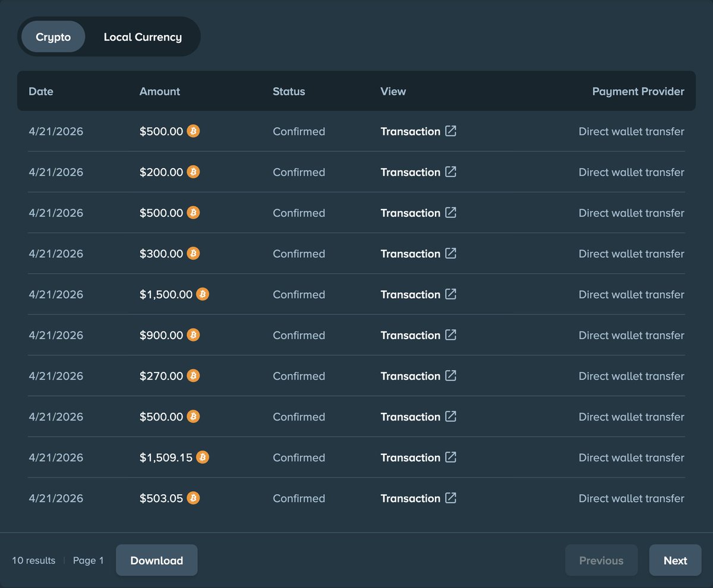Click the Amount column header
This screenshot has width=713, height=588.
[x=160, y=91]
